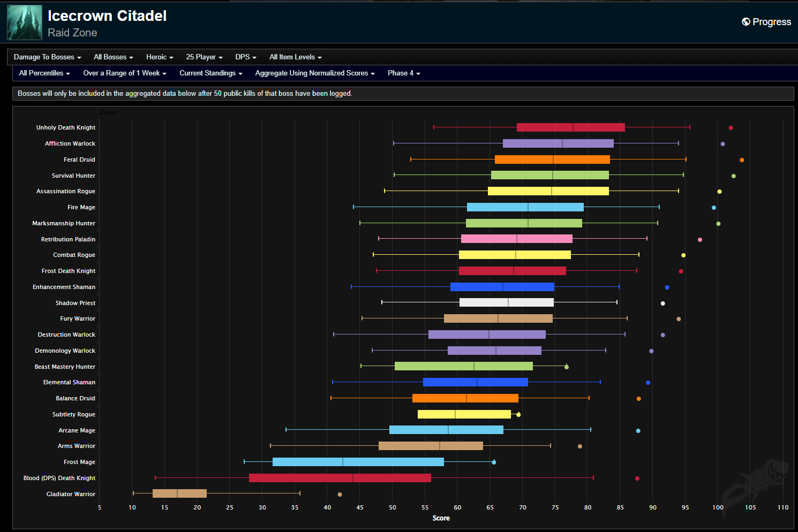
Task: Open the Phase 4 dropdown
Action: (404, 73)
